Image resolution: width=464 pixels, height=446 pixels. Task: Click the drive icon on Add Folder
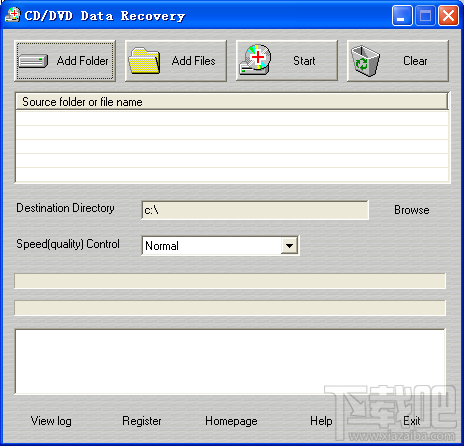point(33,61)
